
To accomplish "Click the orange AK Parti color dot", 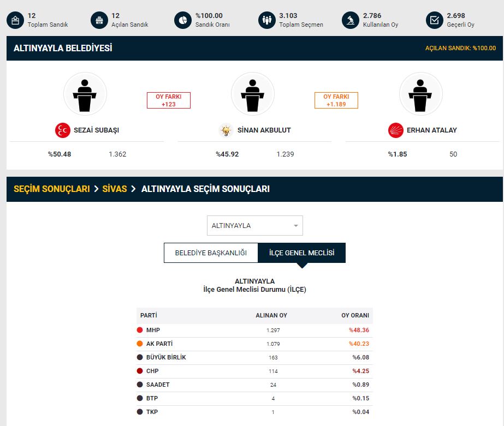I will pos(140,344).
